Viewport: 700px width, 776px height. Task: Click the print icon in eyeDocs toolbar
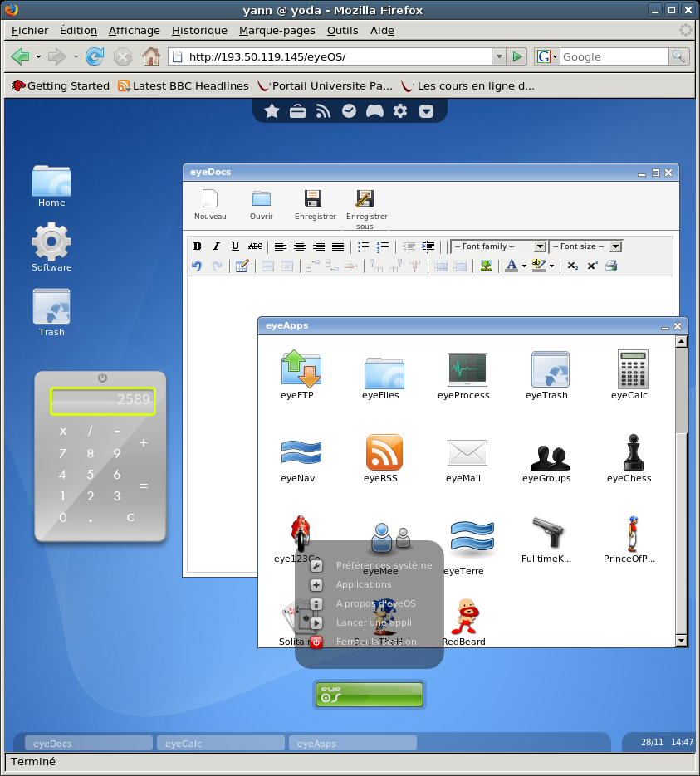pos(610,266)
